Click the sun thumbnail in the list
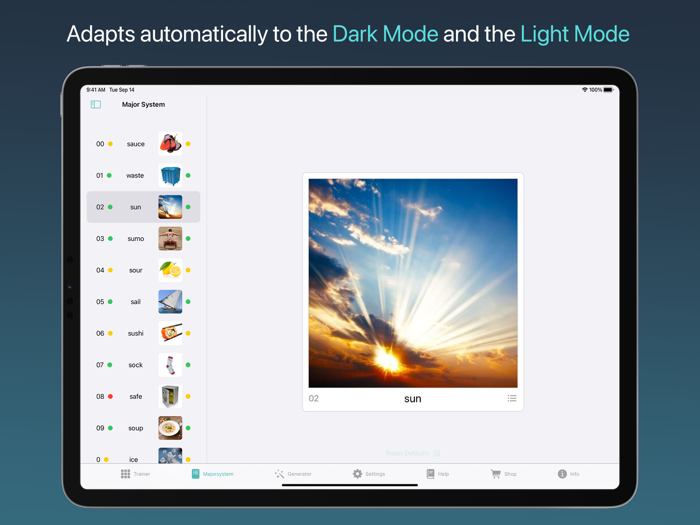 (170, 207)
